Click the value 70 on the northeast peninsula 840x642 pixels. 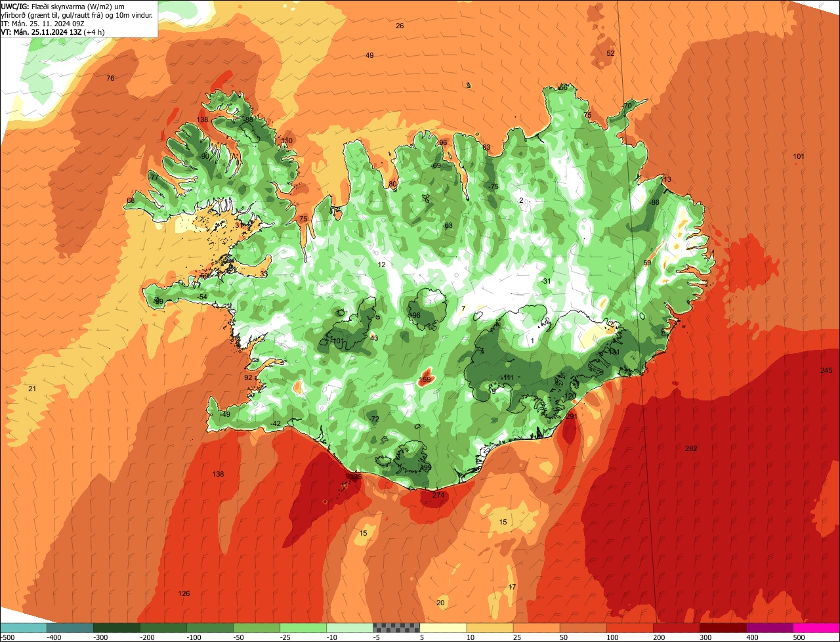click(627, 106)
